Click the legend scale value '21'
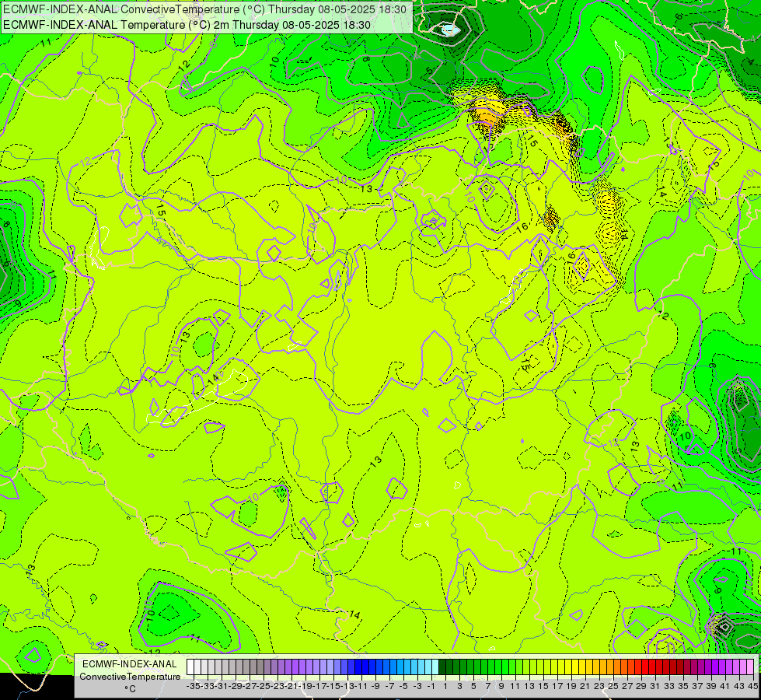 pyautogui.click(x=585, y=686)
